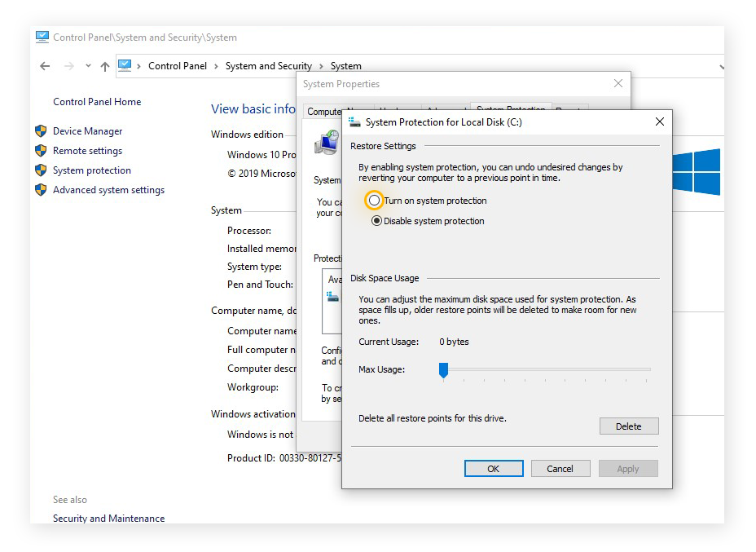The height and width of the screenshot is (552, 756).
Task: Open the address bar history dropdown
Action: click(720, 66)
